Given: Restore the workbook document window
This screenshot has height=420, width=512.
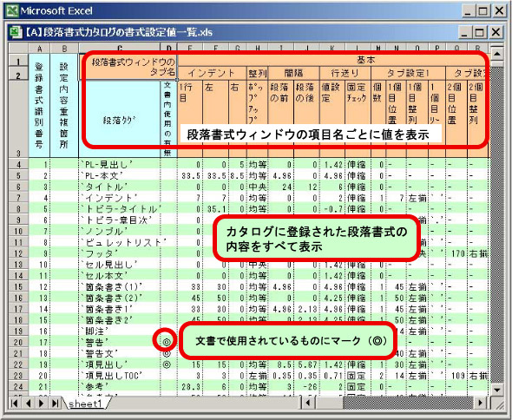Looking at the screenshot, I should (480, 33).
